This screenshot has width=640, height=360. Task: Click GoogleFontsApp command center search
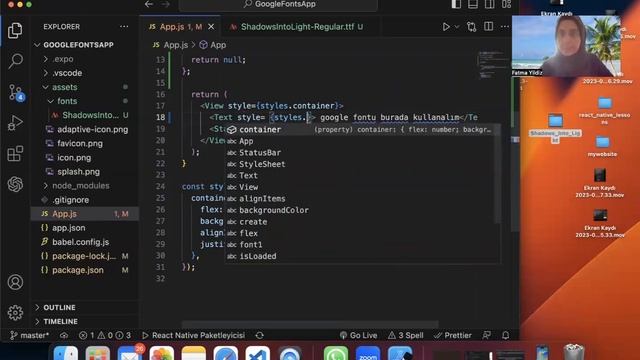point(278,4)
